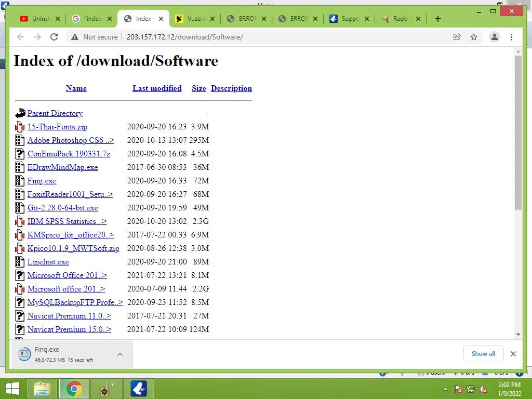Click the scrollbar down arrow
Screen dimensions: 532x399
(x=518, y=335)
